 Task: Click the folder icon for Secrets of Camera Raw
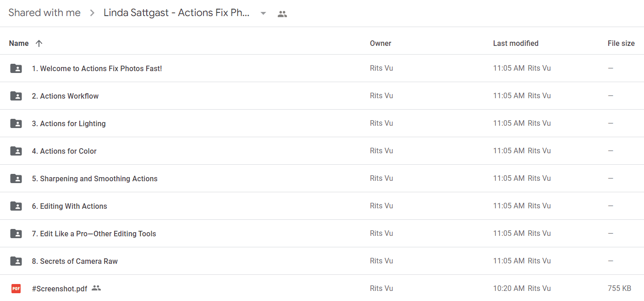tap(16, 261)
